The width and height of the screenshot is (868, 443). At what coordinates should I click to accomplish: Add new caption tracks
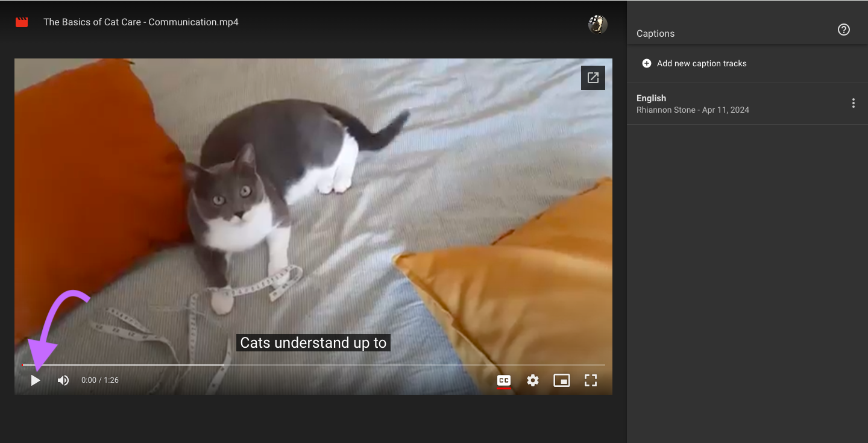(x=693, y=63)
